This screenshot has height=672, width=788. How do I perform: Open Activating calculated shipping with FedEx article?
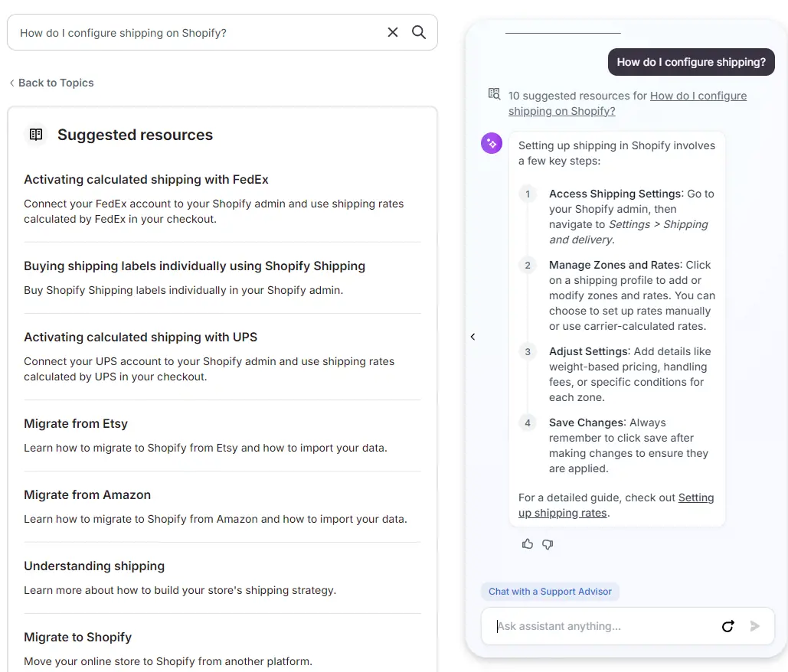pyautogui.click(x=146, y=179)
